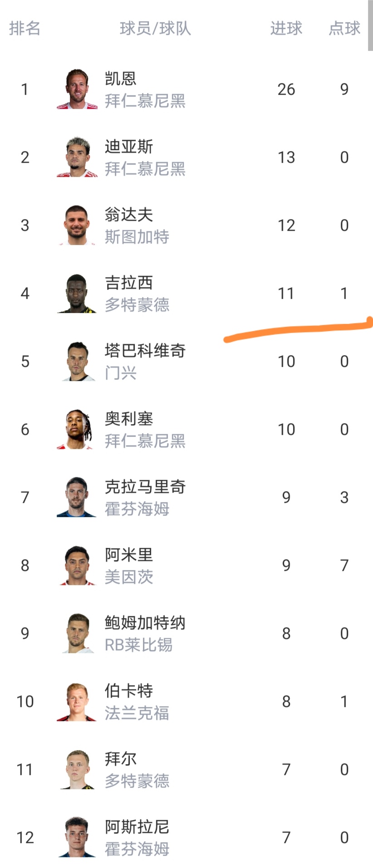This screenshot has height=868, width=373.
Task: Click 鲍姆加特纳 player headshot
Action: click(x=77, y=634)
